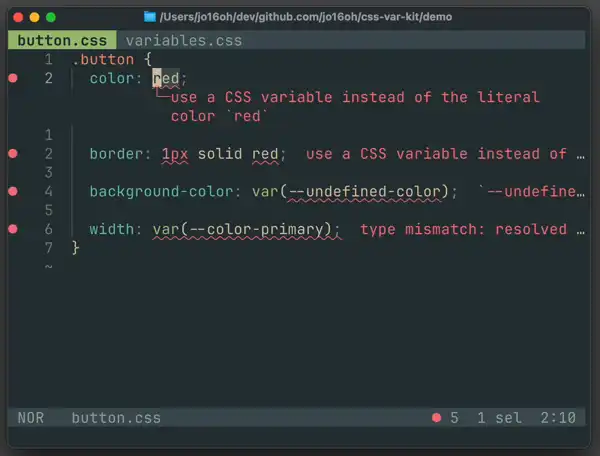
Task: Click the closing brace on line 7
Action: point(75,248)
